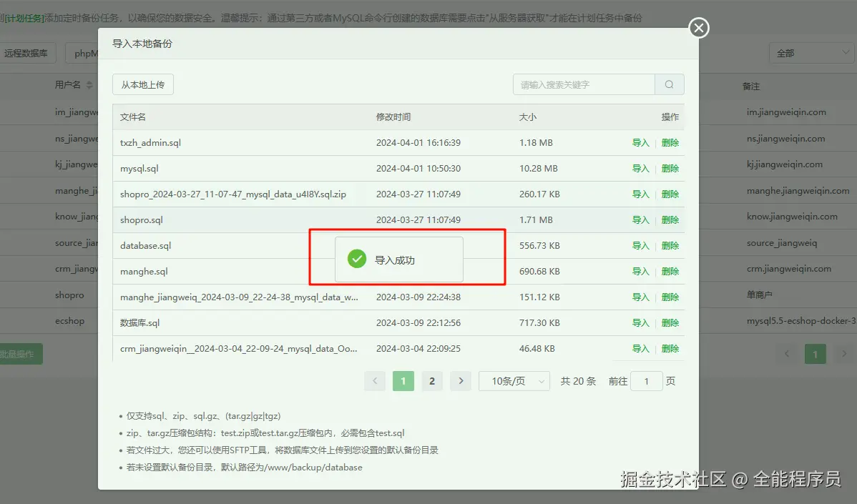Click previous page arrow in dialog
This screenshot has height=504, width=857.
[375, 381]
